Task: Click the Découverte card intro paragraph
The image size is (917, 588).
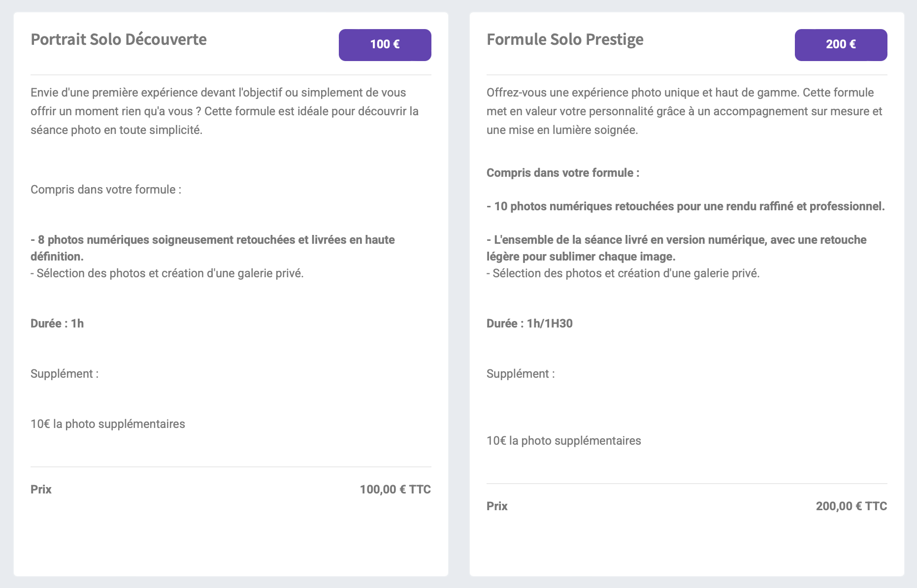Action: [x=225, y=111]
